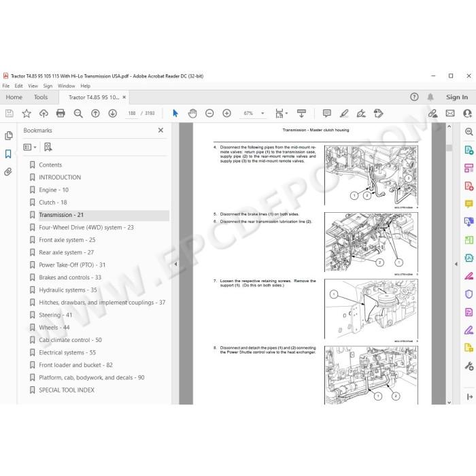Click the Zoom Out minus icon
Image resolution: width=476 pixels, height=476 pixels.
[x=209, y=114]
